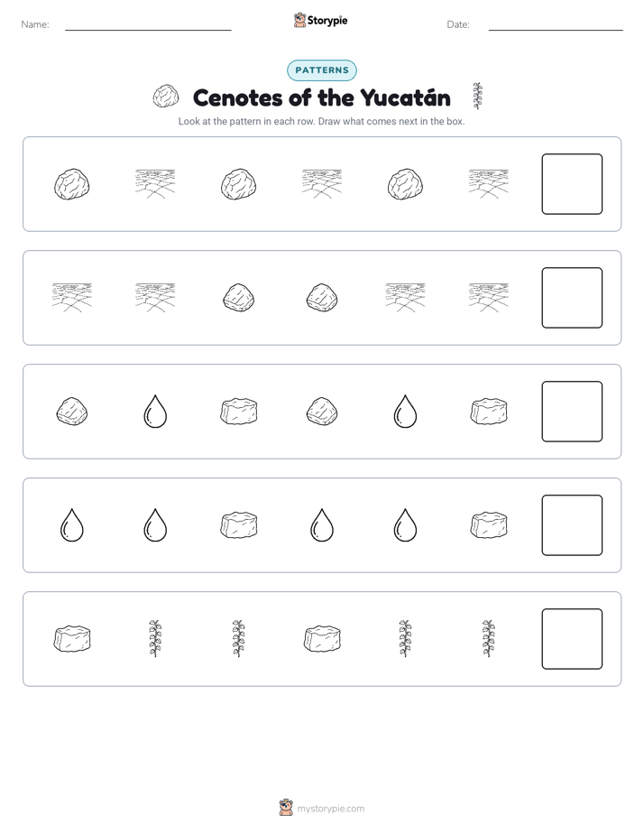Click the second rock in row two
The width and height of the screenshot is (644, 834).
tap(322, 298)
